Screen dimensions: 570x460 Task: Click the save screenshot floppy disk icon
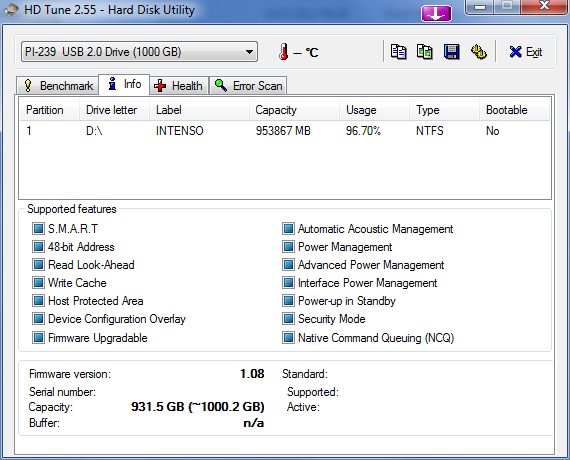tap(451, 52)
